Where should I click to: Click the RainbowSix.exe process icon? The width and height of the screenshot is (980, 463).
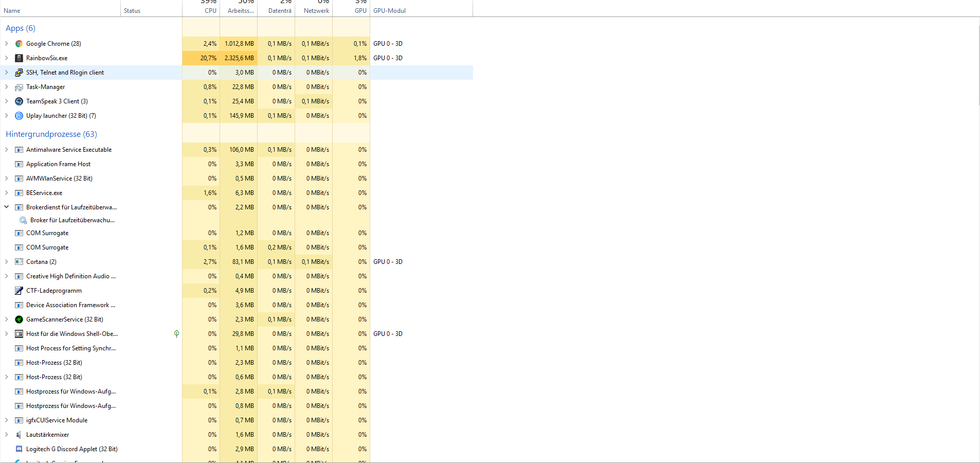click(19, 58)
